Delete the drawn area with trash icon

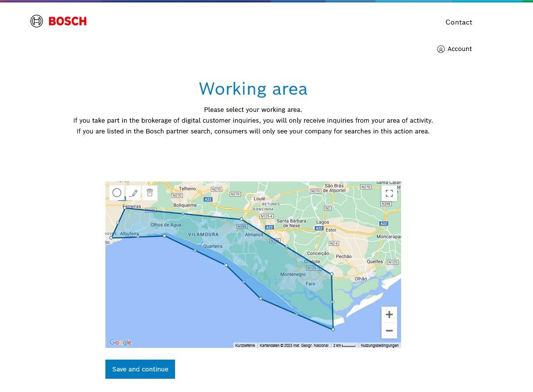tap(150, 193)
